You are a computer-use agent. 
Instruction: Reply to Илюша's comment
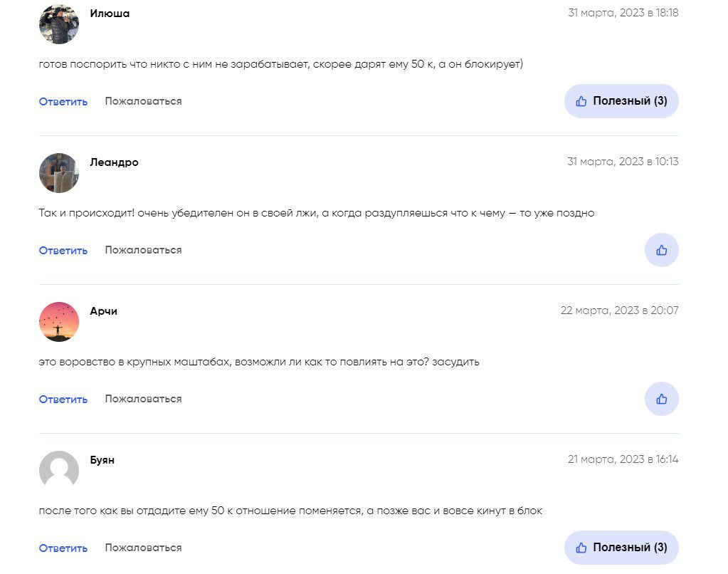coord(63,102)
